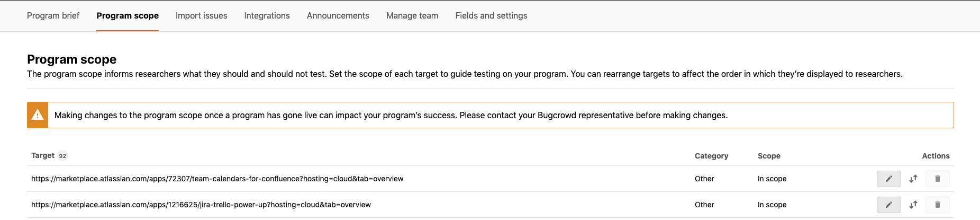This screenshot has height=220, width=980.
Task: Reorder the team-calendars-for-confluence target
Action: (913, 179)
